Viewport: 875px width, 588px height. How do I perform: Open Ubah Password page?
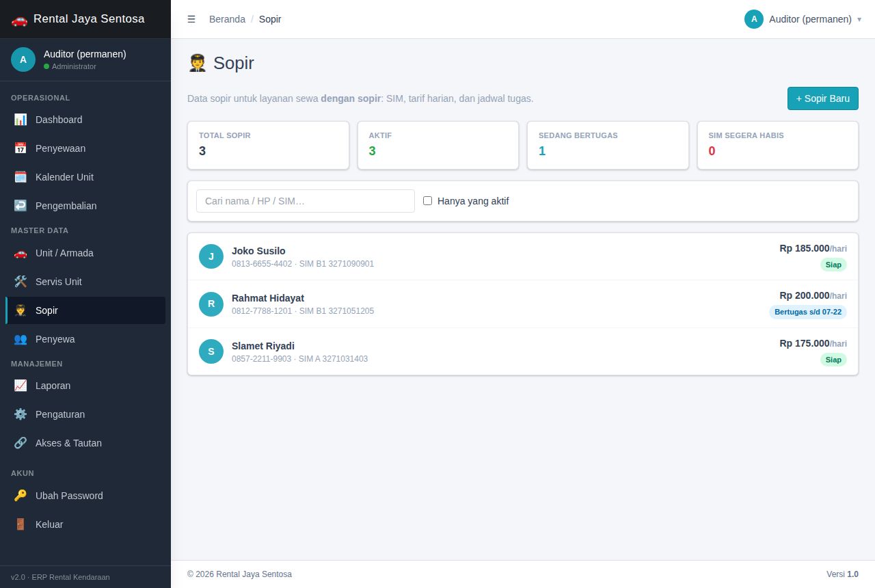85,496
